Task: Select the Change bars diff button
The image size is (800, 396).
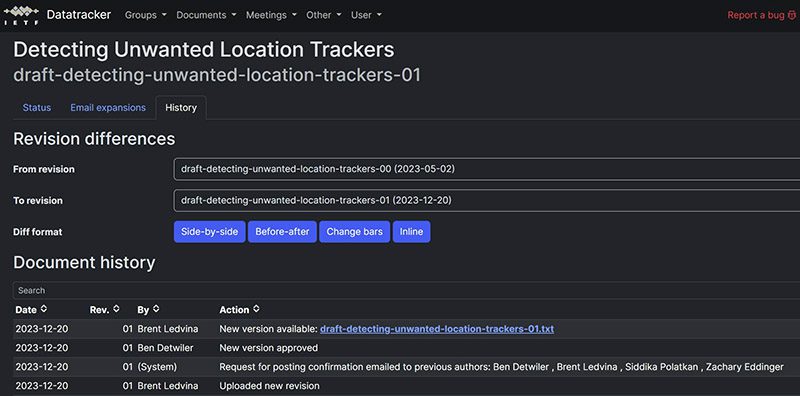Action: [x=355, y=232]
